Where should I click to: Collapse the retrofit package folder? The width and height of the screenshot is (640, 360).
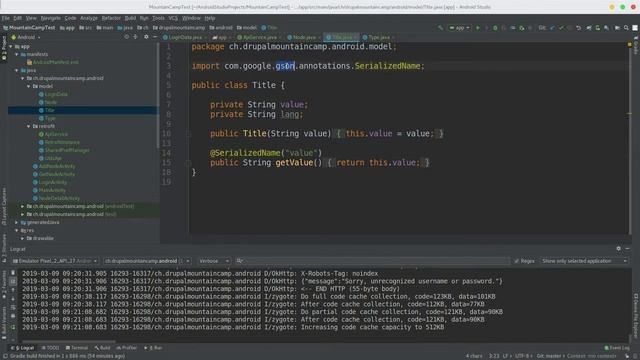[29, 127]
